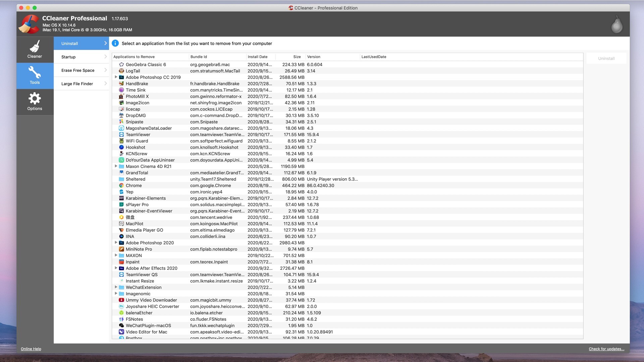This screenshot has height=362, width=644.
Task: Sort list by Size column header
Action: [x=297, y=57]
